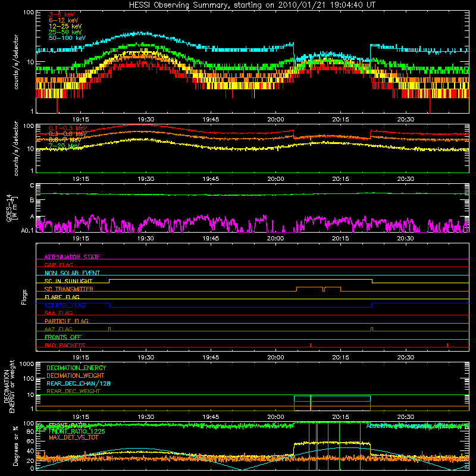Click the SC_IN_SUNLIGHT flag label
The width and height of the screenshot is (476, 476).
point(68,281)
